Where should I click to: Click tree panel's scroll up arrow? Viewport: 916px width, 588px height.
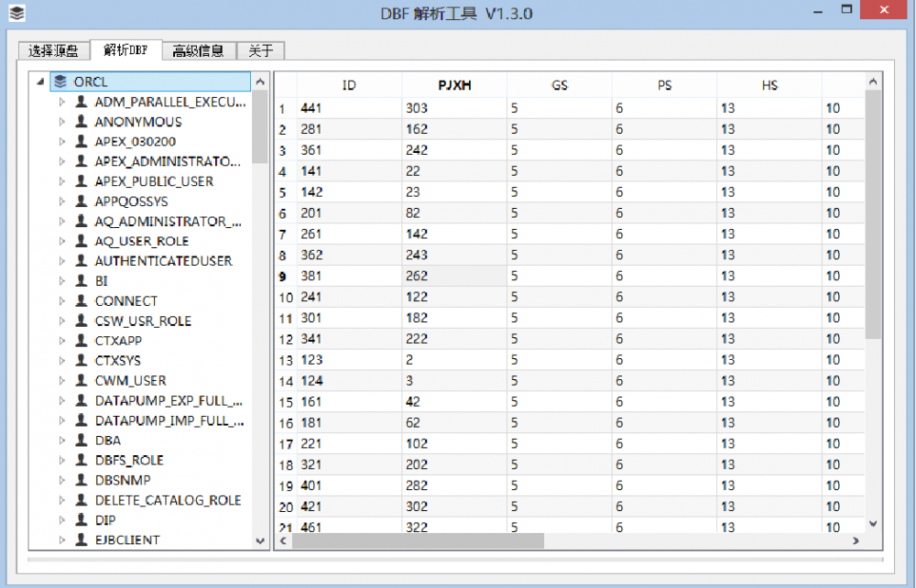pos(260,82)
